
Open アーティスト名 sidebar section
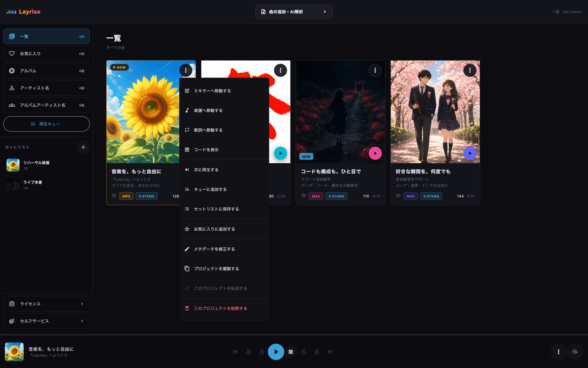pyautogui.click(x=46, y=88)
